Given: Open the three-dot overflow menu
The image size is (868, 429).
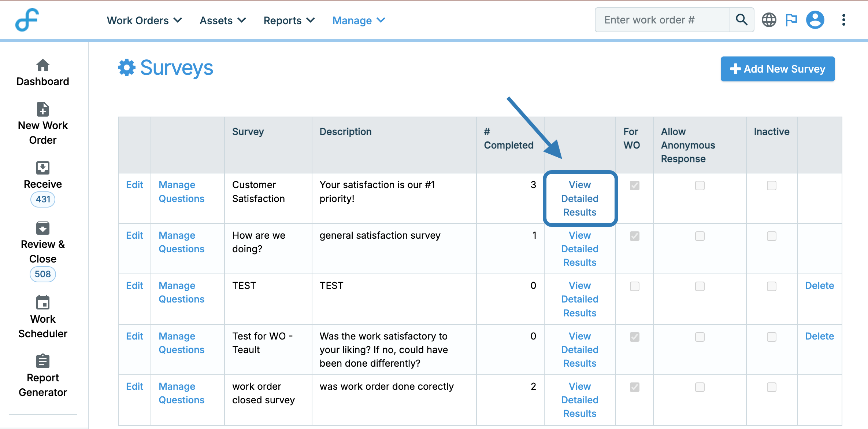Looking at the screenshot, I should (843, 20).
